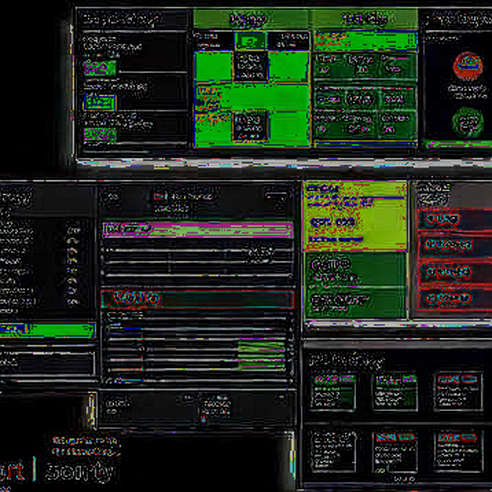
Task: Click the green circular status icon
Action: coord(468,122)
